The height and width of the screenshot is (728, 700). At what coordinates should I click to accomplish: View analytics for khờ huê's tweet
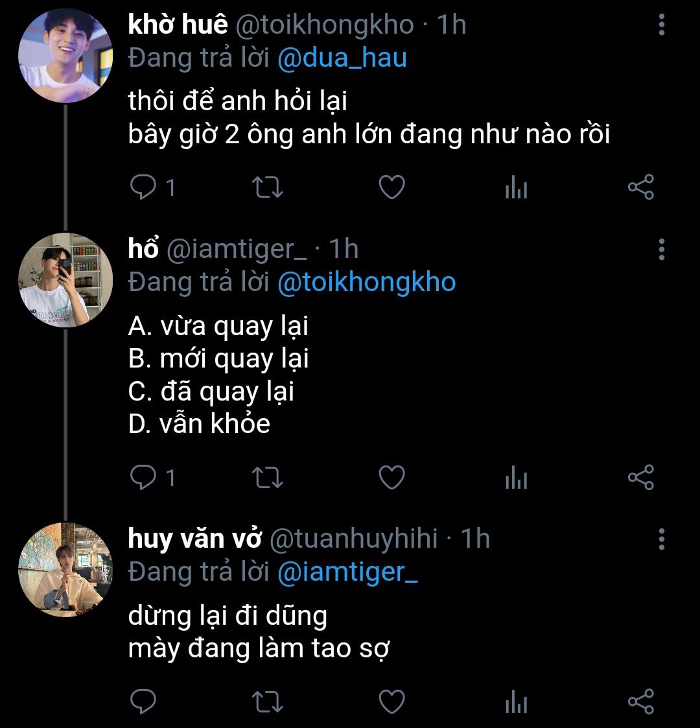point(516,189)
